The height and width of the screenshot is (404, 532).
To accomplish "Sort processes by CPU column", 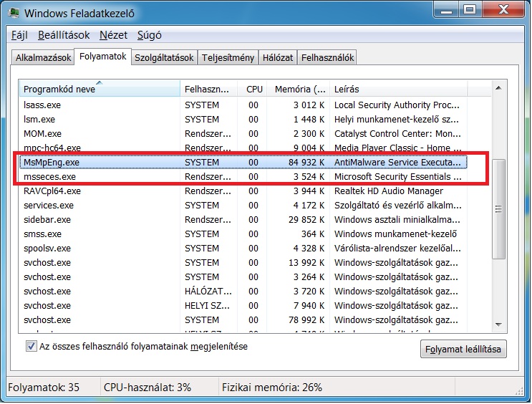I will coord(254,89).
